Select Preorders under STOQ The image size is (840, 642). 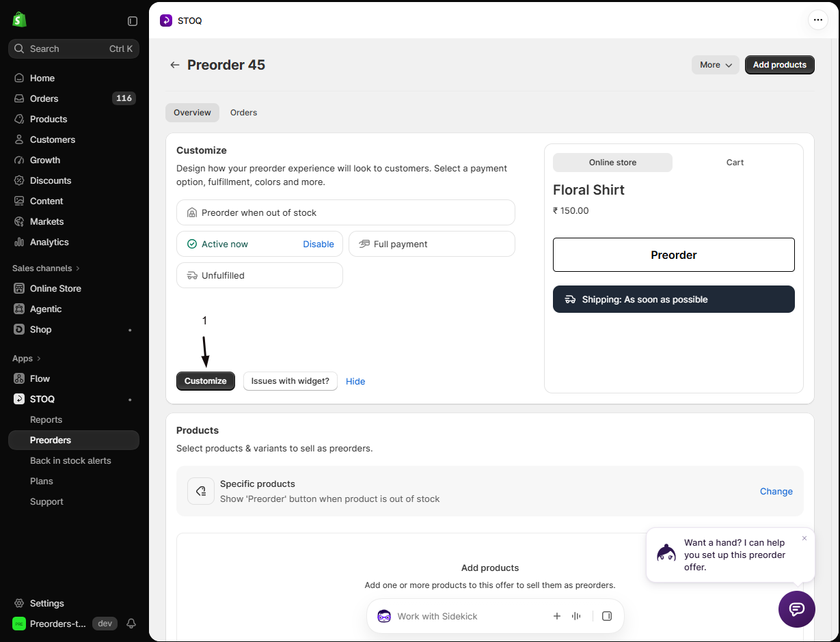74,440
